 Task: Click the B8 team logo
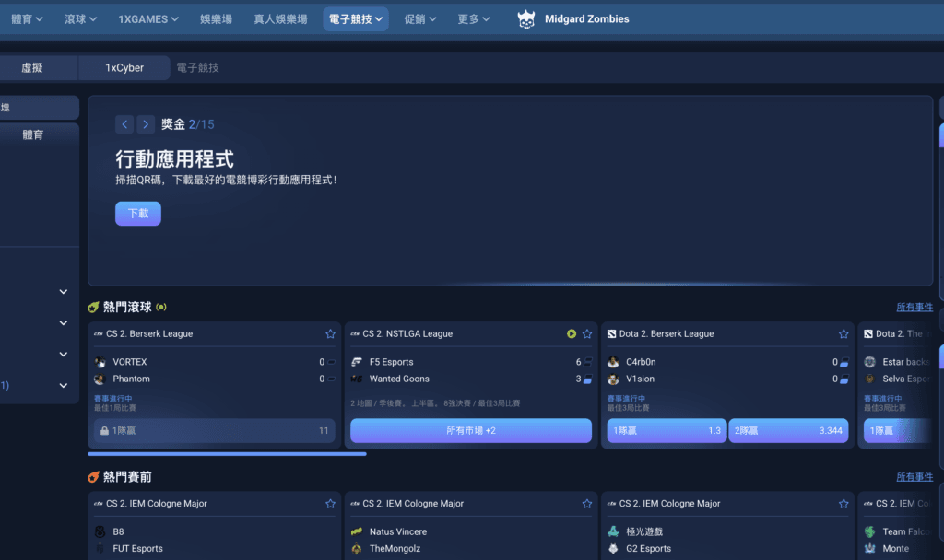pos(100,531)
